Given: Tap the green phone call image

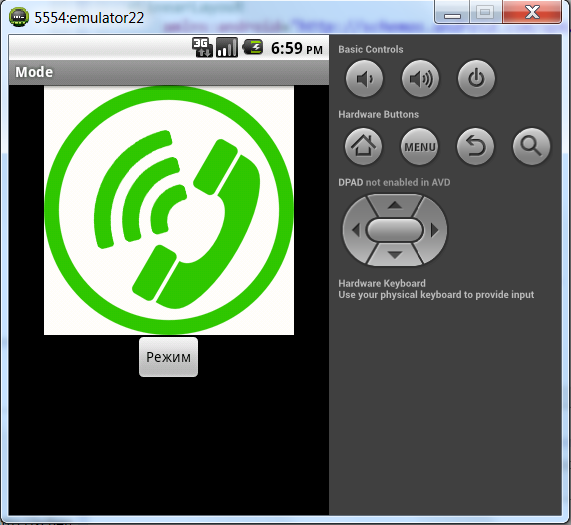Looking at the screenshot, I should coord(169,210).
